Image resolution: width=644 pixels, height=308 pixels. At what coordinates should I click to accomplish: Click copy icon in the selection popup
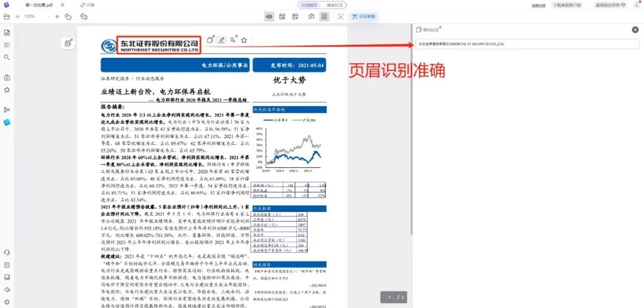[x=210, y=40]
